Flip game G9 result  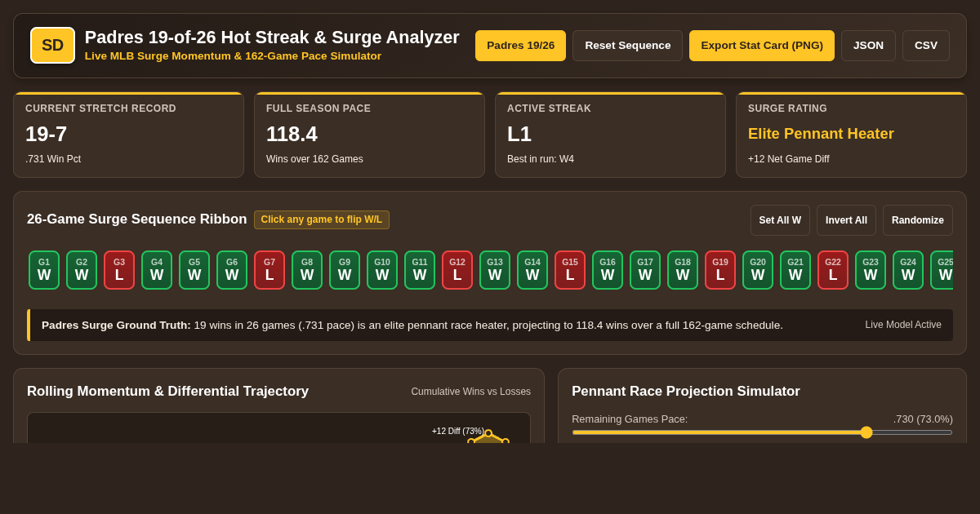345,270
